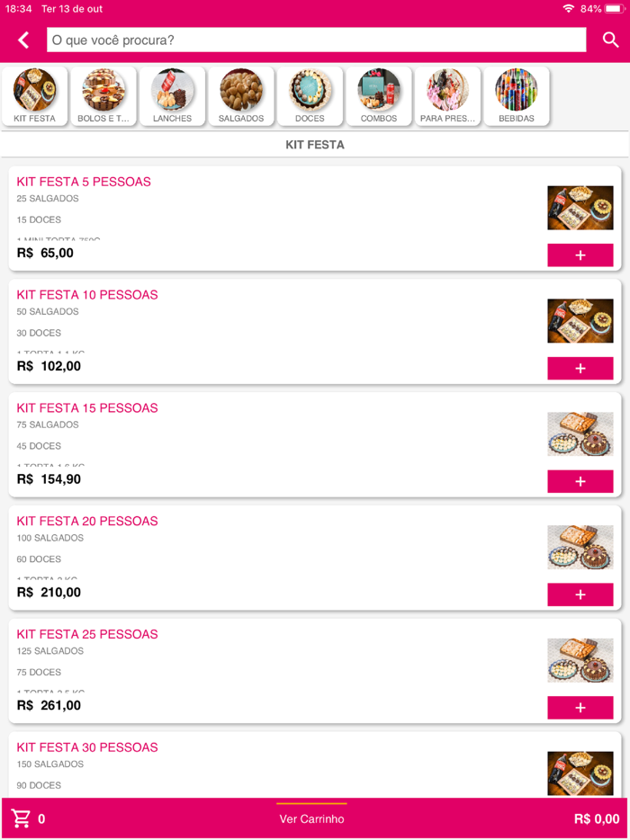630x840 pixels.
Task: Choose the Salgados category
Action: pyautogui.click(x=241, y=96)
